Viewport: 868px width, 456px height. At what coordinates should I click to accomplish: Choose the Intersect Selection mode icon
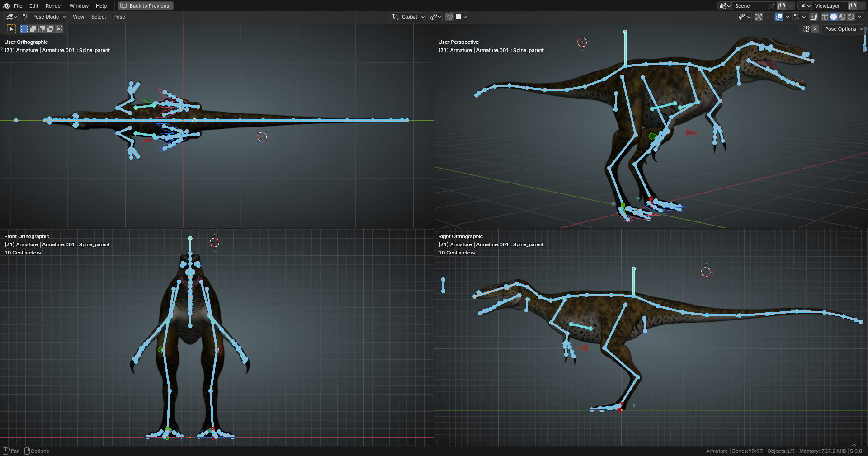(x=59, y=29)
